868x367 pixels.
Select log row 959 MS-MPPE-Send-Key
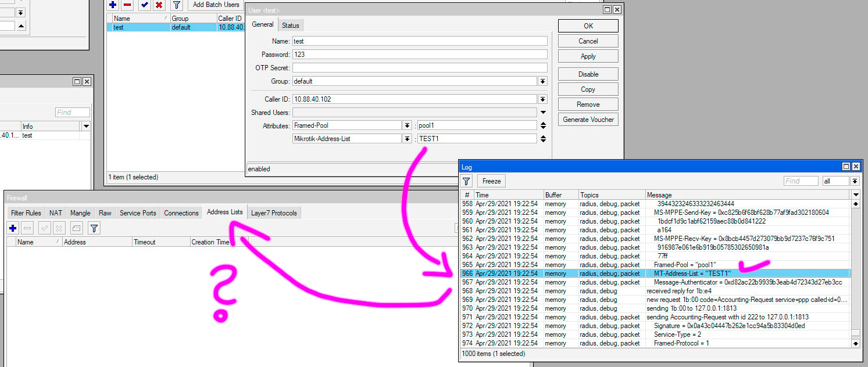pyautogui.click(x=655, y=213)
